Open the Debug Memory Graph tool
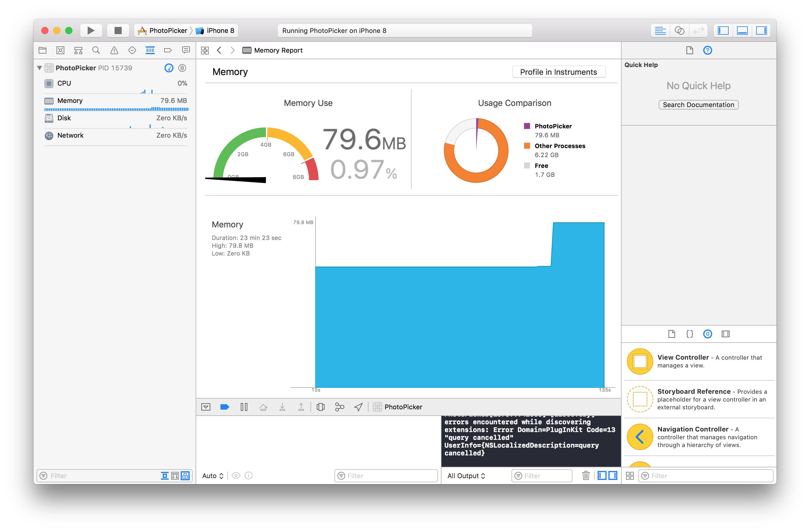Viewport: 810px width, 532px height. [x=339, y=407]
